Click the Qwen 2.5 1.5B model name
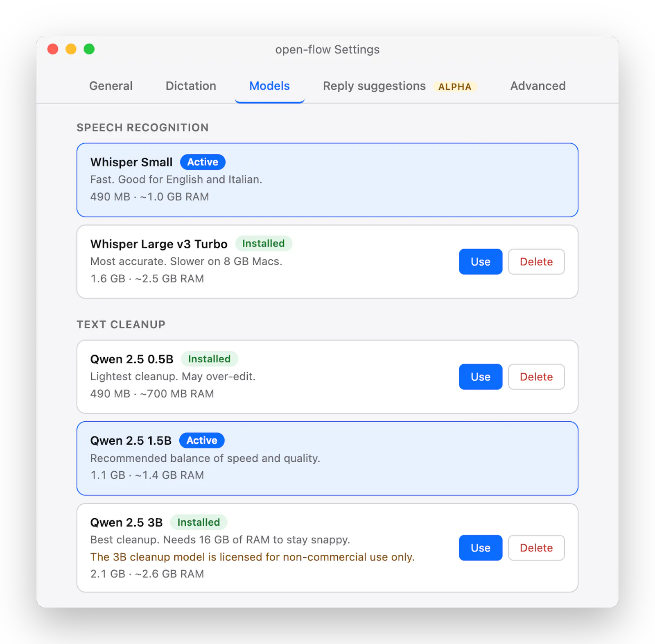 131,441
